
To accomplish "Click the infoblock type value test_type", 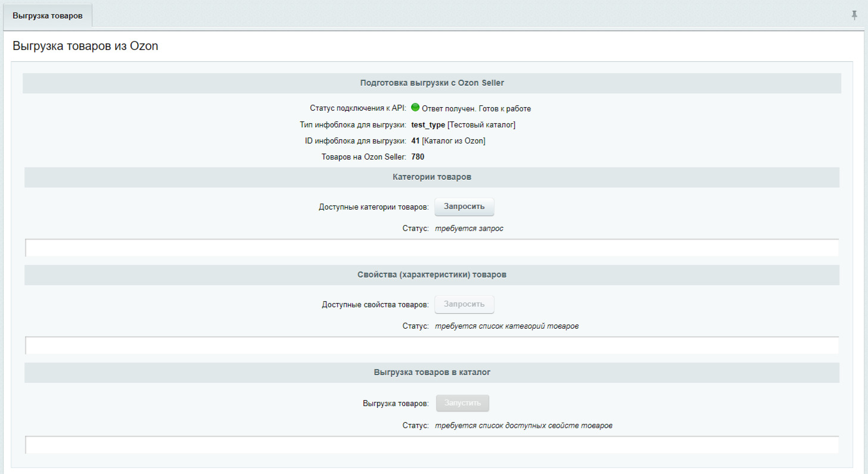I will coord(428,125).
